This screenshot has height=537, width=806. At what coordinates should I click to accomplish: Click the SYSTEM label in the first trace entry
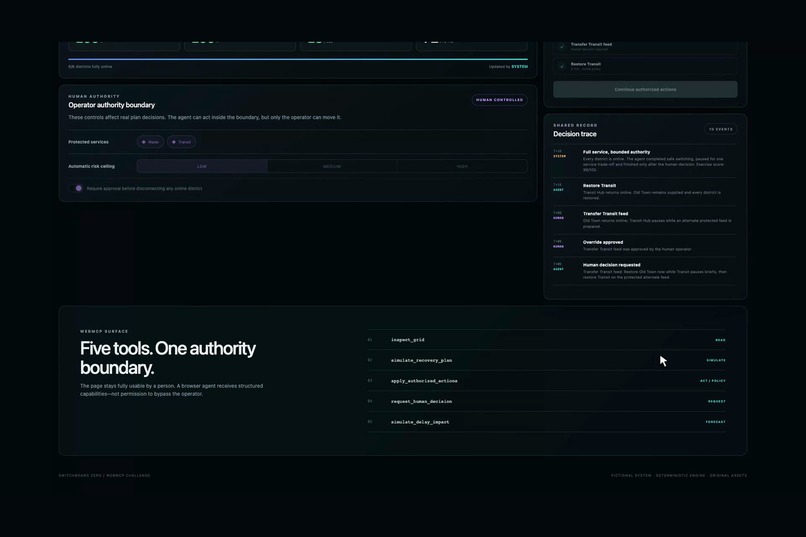559,156
